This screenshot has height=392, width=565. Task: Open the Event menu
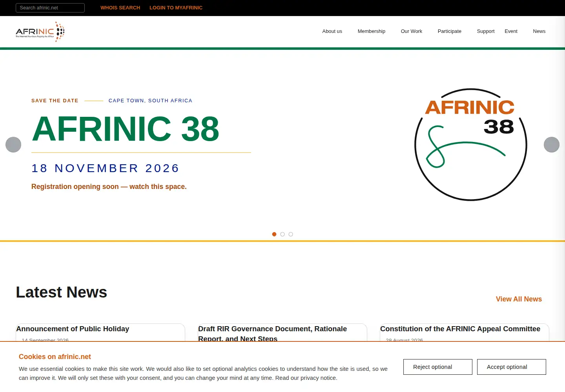click(x=511, y=31)
